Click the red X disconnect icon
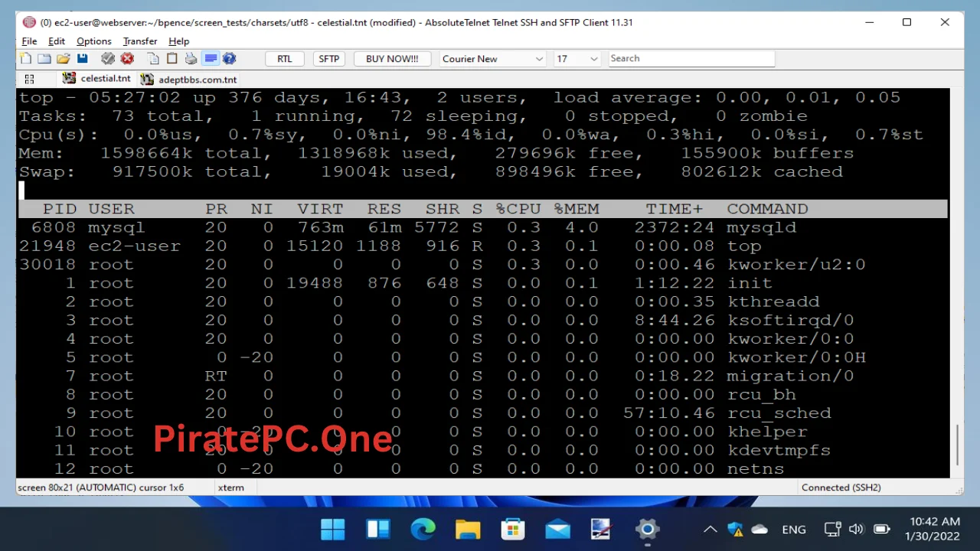This screenshot has width=980, height=551. click(127, 59)
